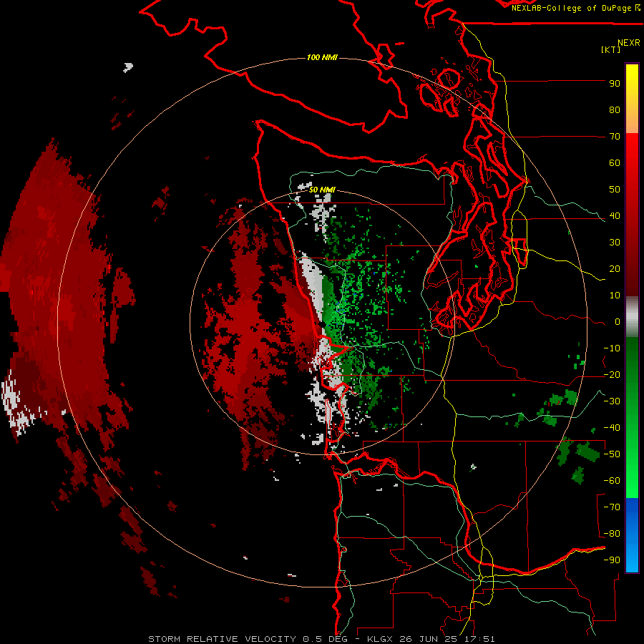Click the -90 value on the legend

[x=612, y=560]
